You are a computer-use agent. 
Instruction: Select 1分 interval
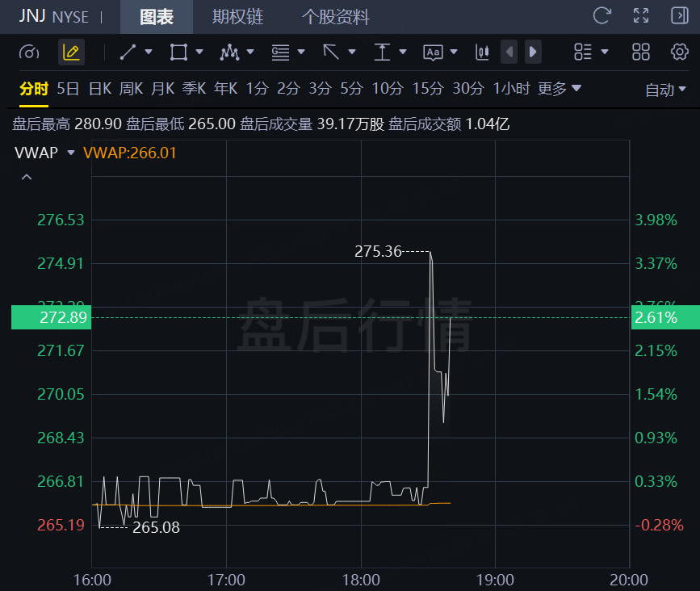pos(257,89)
